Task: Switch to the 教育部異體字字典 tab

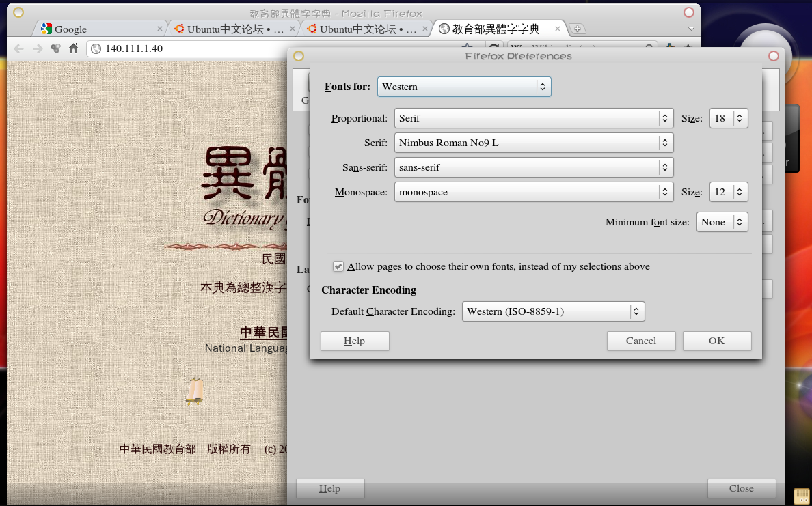Action: click(500, 29)
